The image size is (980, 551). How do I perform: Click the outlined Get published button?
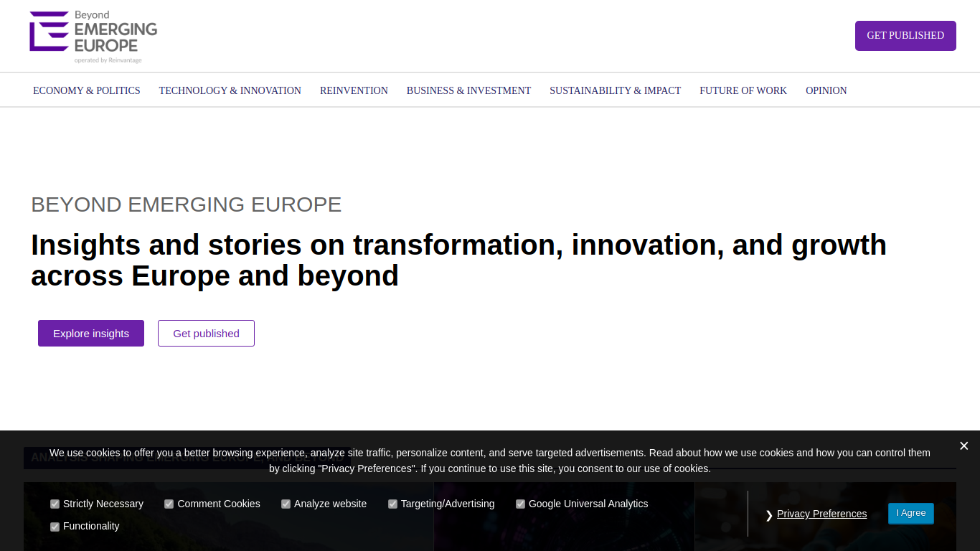point(206,334)
